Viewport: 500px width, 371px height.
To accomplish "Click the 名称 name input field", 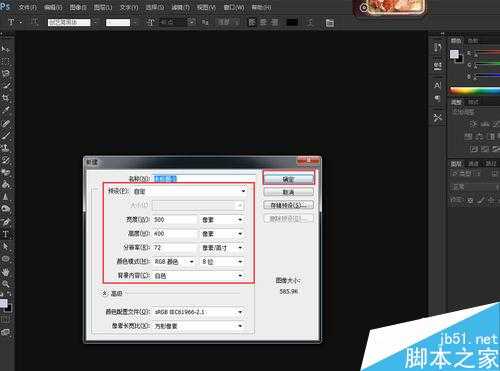I will point(205,179).
